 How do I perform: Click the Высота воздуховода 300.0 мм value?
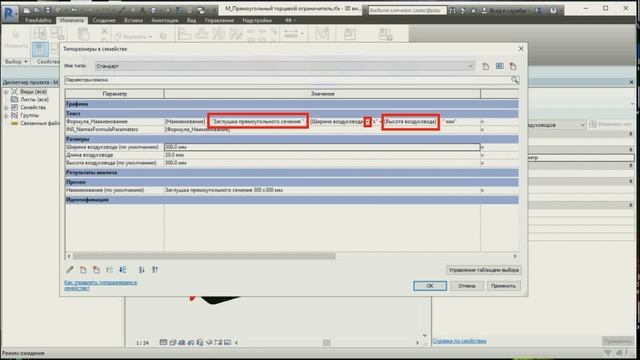click(x=322, y=163)
